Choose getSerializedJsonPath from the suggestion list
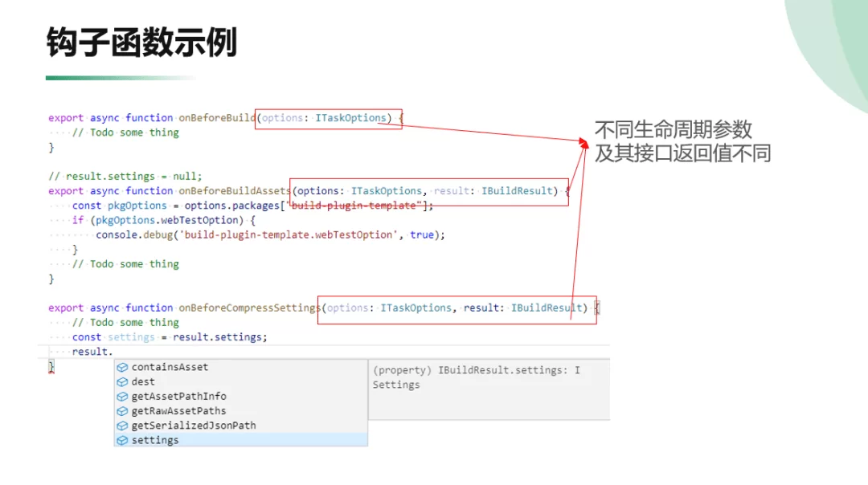Image resolution: width=868 pixels, height=485 pixels. pyautogui.click(x=194, y=426)
